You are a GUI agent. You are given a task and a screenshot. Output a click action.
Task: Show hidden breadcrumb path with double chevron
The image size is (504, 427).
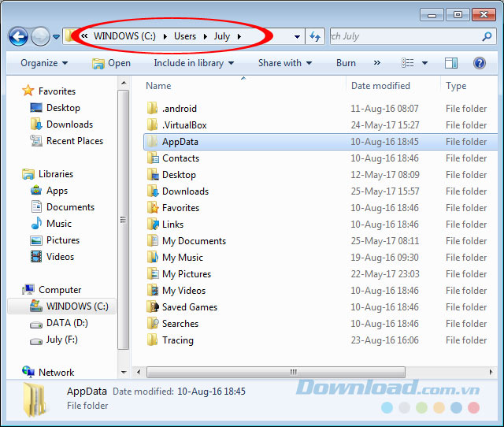tap(84, 36)
